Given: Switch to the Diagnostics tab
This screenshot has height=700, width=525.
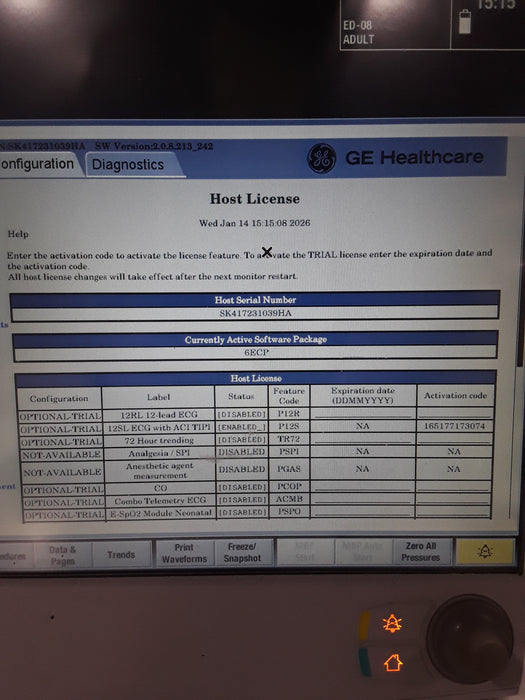Looking at the screenshot, I should coord(128,165).
